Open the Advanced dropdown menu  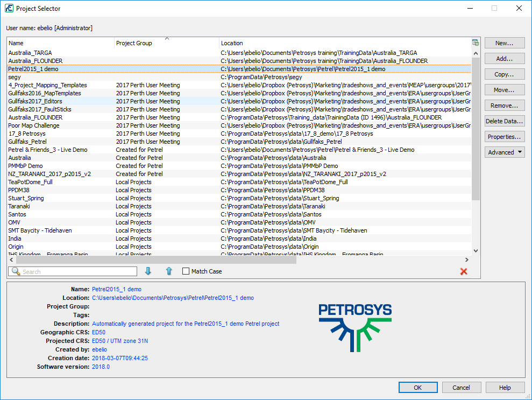tap(504, 152)
